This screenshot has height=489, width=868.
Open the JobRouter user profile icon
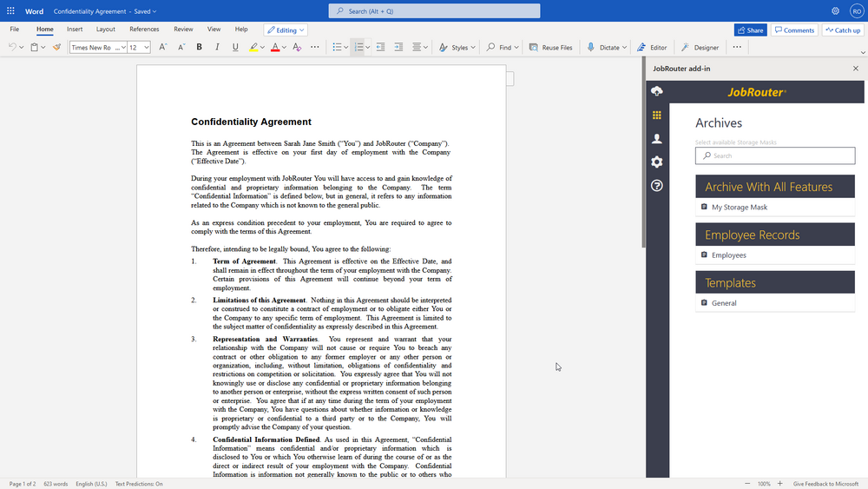(657, 138)
